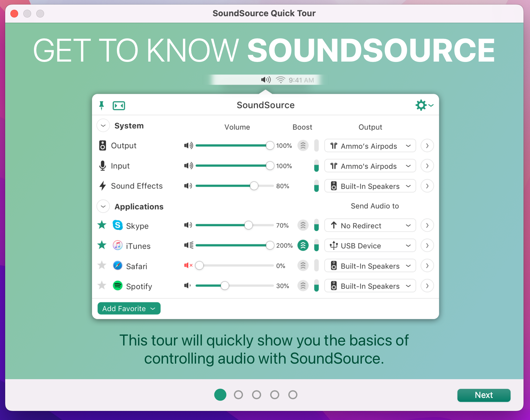Viewport: 530px width, 420px height.
Task: Select the first tour page dot
Action: (x=220, y=395)
